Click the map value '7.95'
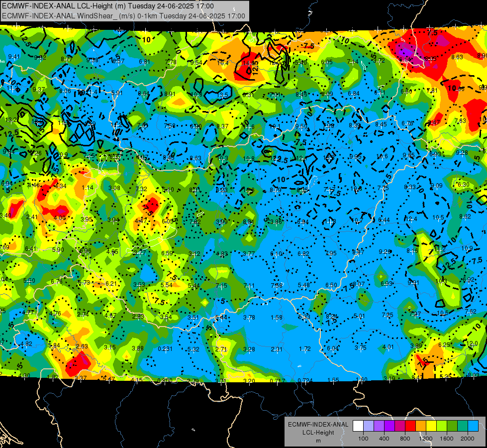This screenshot has width=487, height=448. 331,253
